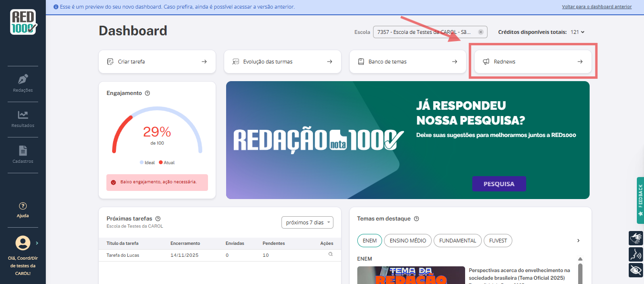Click the user avatar icon
644x284 pixels.
point(22,243)
